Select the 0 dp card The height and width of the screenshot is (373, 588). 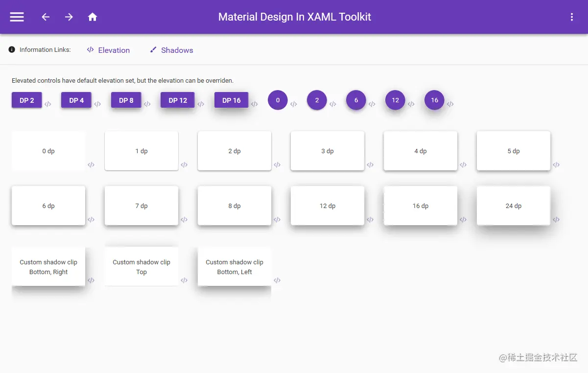48,151
